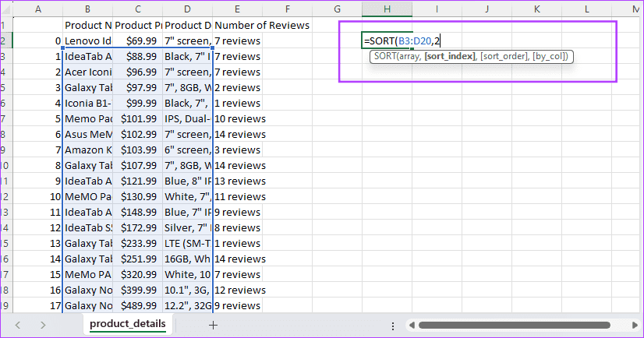Select column K header

(537, 9)
